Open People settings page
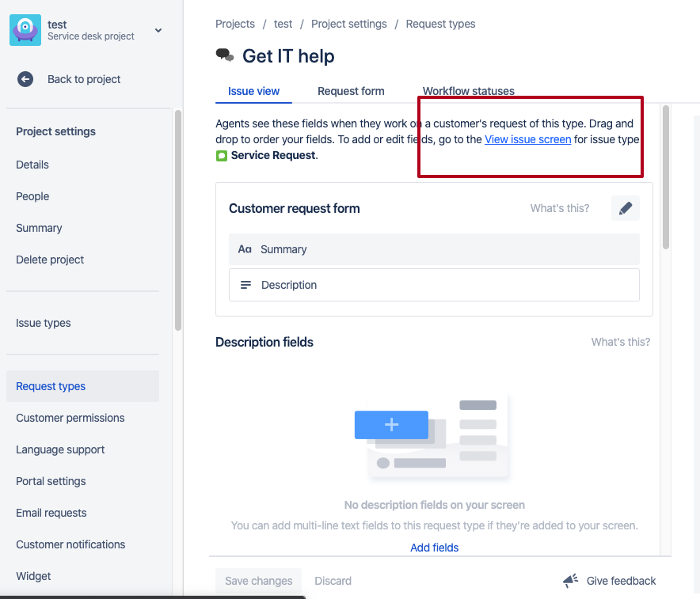Image resolution: width=700 pixels, height=599 pixels. pos(32,196)
